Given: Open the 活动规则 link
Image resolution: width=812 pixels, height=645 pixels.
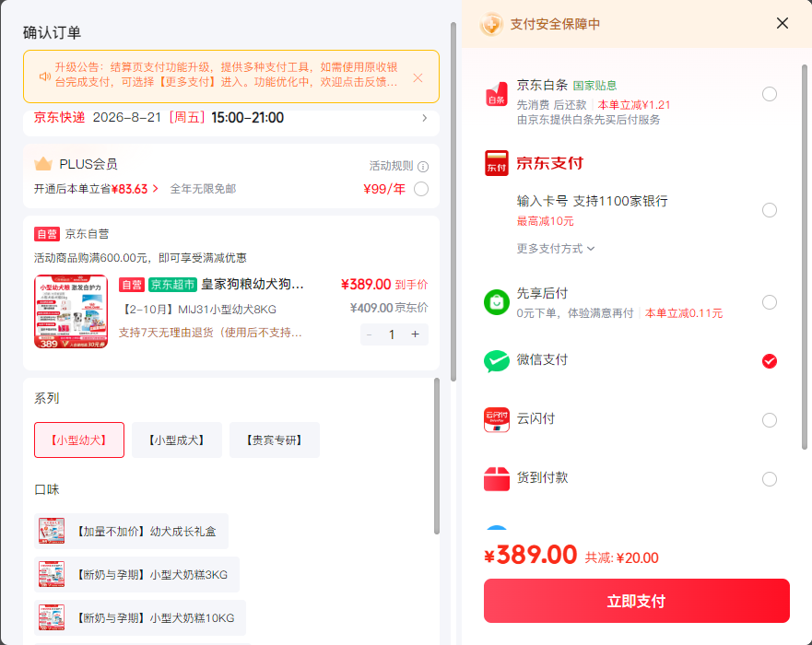Looking at the screenshot, I should pos(391,166).
